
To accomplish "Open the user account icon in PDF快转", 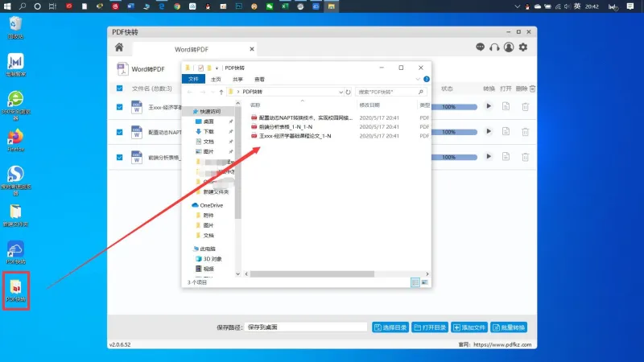I will [509, 47].
